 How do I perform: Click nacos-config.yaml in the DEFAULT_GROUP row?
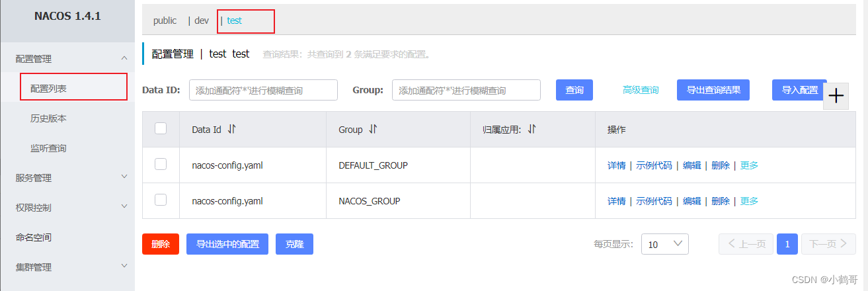tap(227, 165)
